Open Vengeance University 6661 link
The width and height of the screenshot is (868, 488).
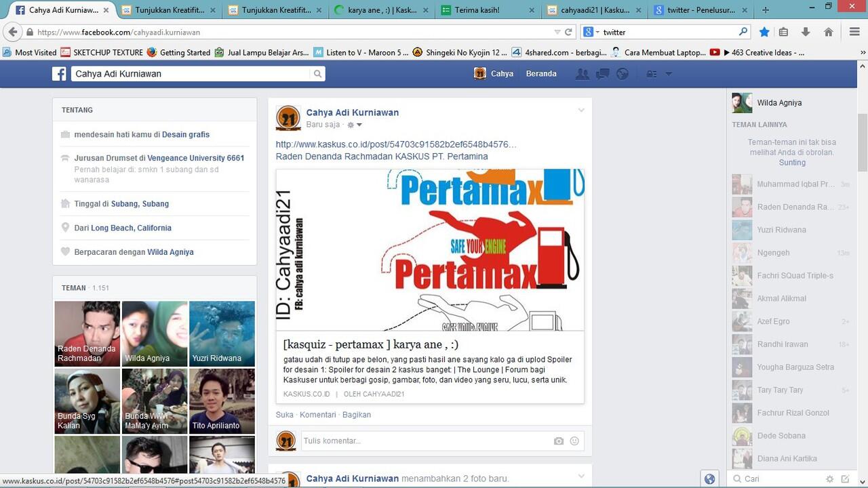[196, 158]
